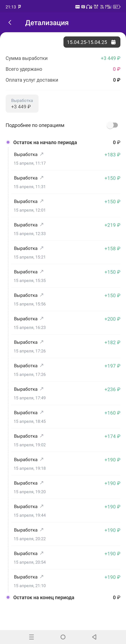Select the Выработка +3 449 ₽ chip

[x=22, y=103]
